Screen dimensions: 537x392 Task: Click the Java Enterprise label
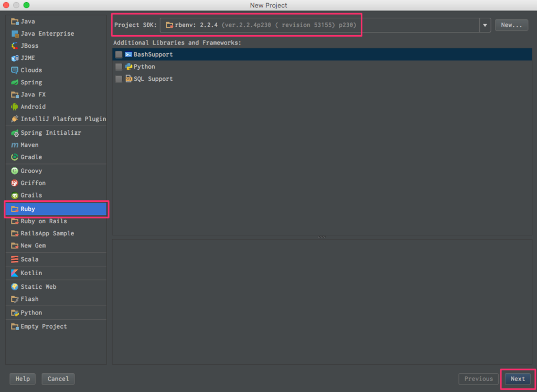pos(47,34)
